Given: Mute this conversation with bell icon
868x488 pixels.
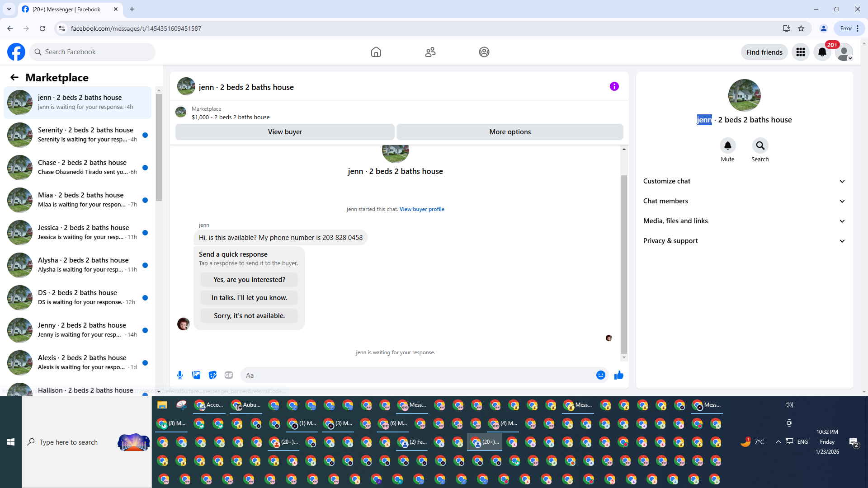Looking at the screenshot, I should [727, 145].
